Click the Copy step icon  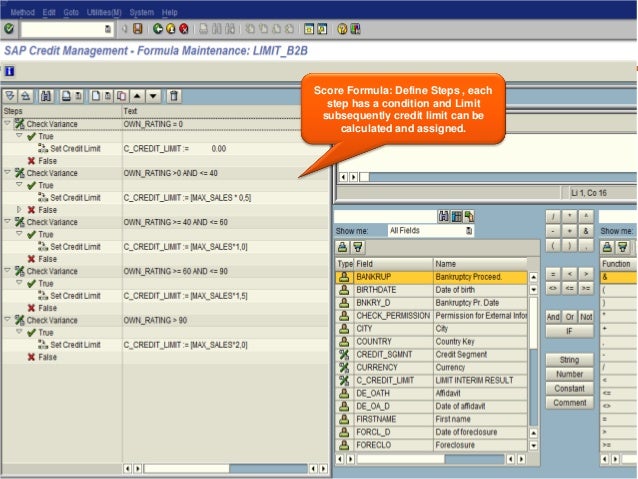tap(121, 96)
